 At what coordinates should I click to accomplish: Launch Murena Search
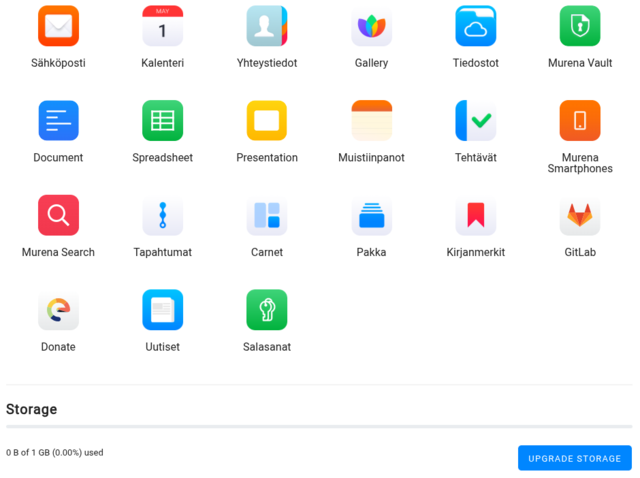pyautogui.click(x=58, y=215)
